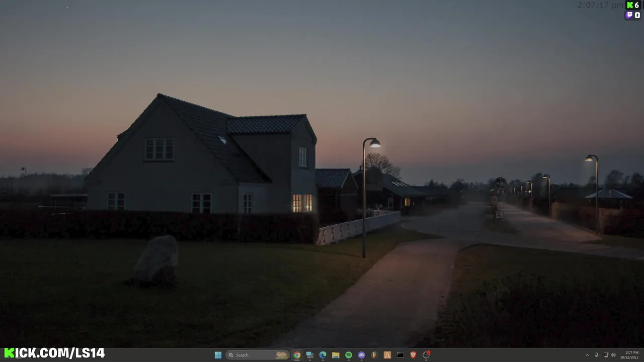Click the taskbar Search box

point(258,355)
